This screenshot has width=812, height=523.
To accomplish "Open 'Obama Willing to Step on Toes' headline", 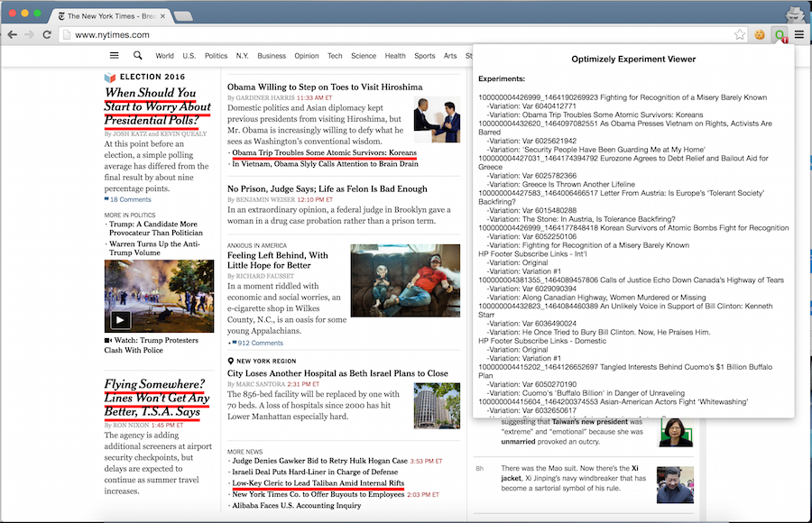I will [325, 87].
